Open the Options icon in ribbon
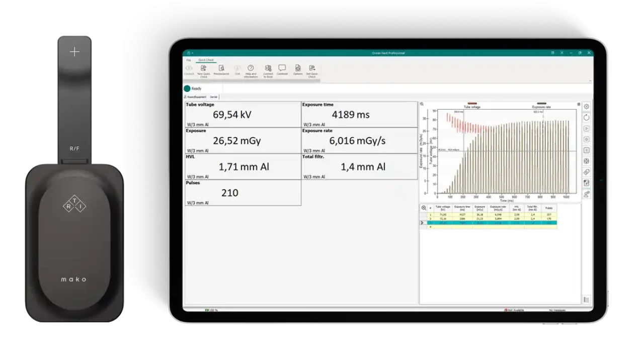Screen dimensions: 644x362 pos(298,69)
